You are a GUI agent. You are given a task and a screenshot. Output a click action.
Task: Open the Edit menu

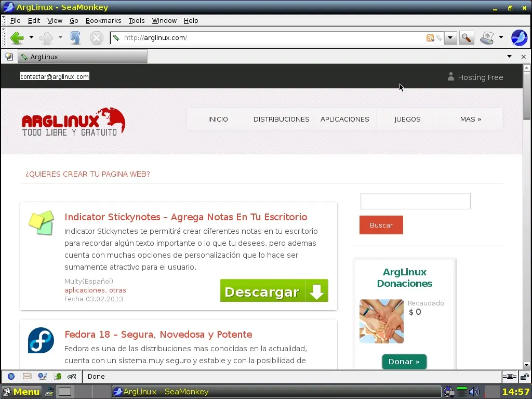click(x=34, y=21)
